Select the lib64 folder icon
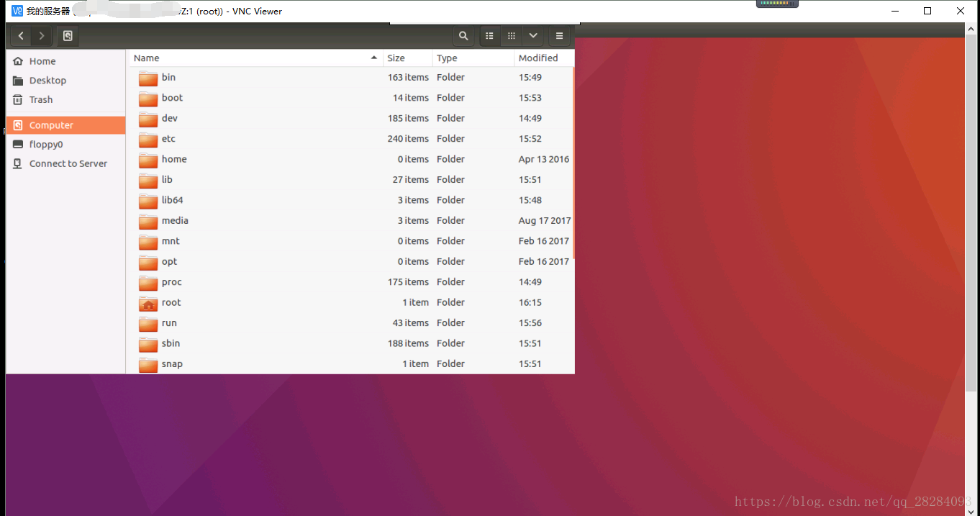The width and height of the screenshot is (980, 516). point(148,201)
